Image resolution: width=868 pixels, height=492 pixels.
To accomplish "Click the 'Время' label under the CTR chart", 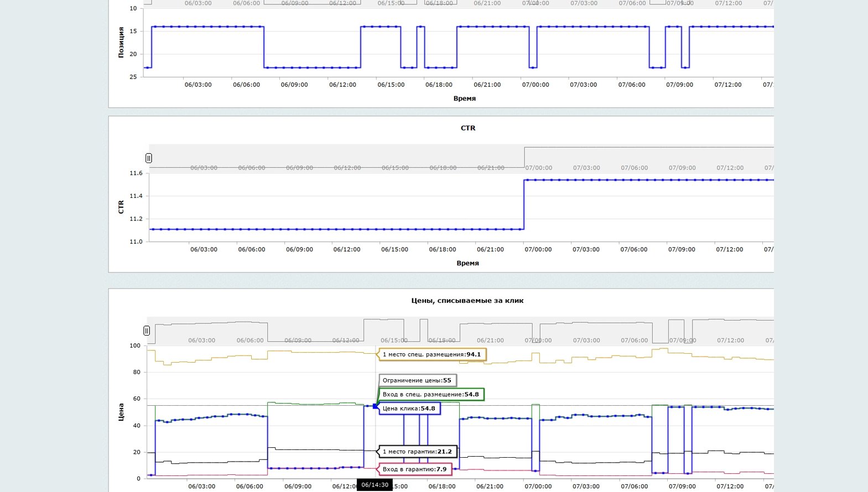I will 467,263.
